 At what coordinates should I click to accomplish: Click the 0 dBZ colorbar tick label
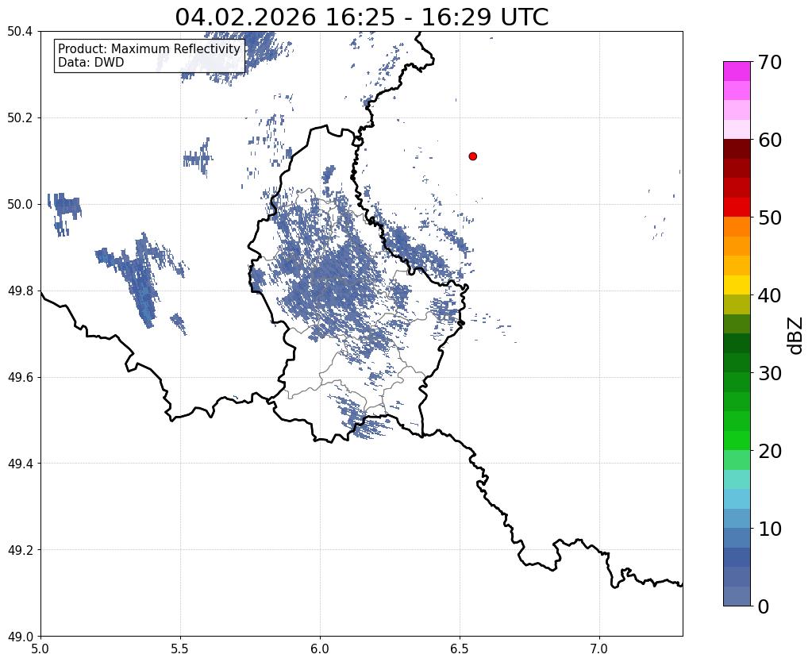click(x=764, y=606)
